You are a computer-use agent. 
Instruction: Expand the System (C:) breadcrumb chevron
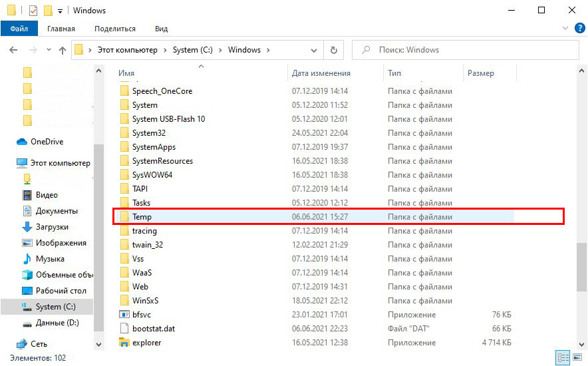pyautogui.click(x=220, y=50)
